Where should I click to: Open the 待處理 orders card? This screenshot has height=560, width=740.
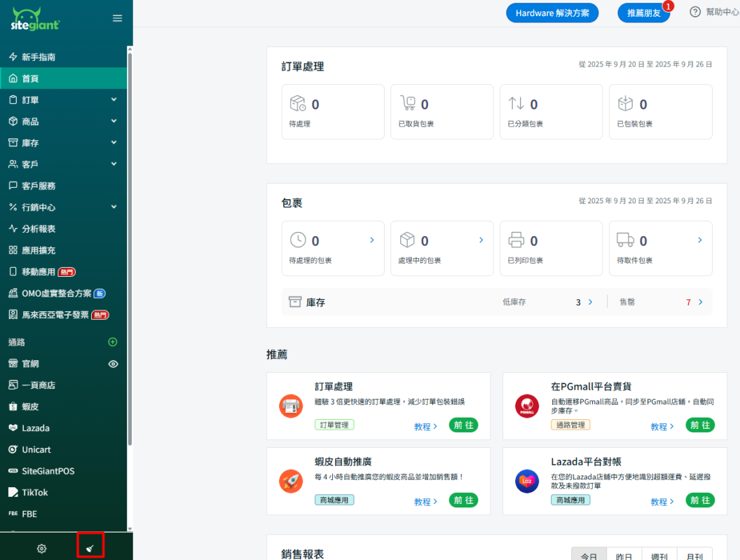tap(333, 111)
